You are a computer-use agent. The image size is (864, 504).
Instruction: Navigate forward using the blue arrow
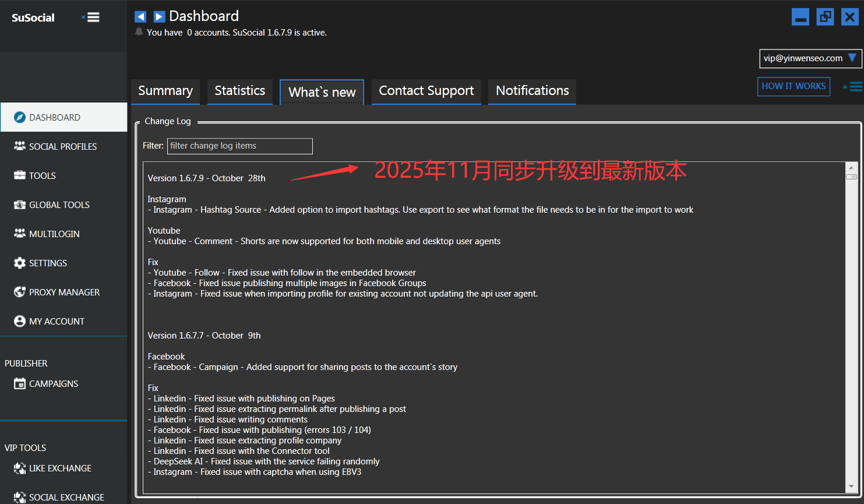pyautogui.click(x=158, y=16)
